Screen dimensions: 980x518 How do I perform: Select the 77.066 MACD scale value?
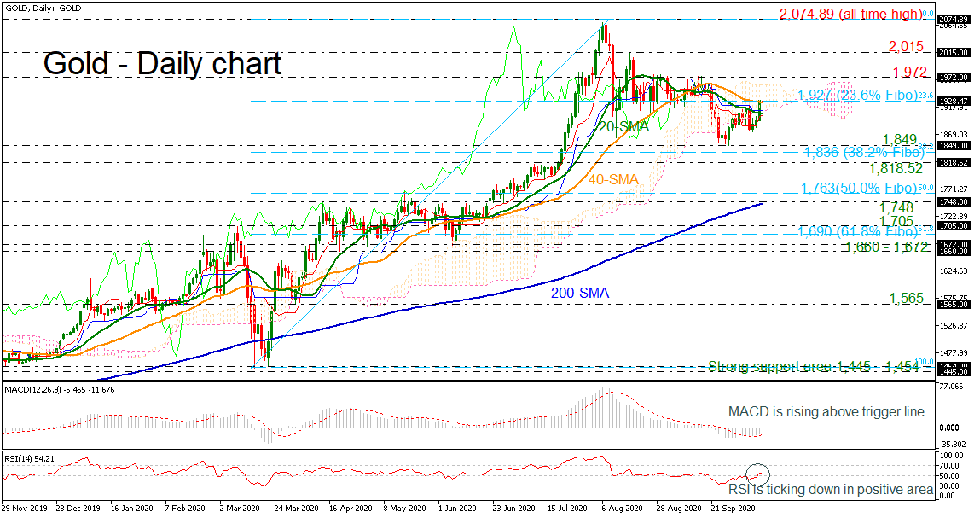[951, 387]
